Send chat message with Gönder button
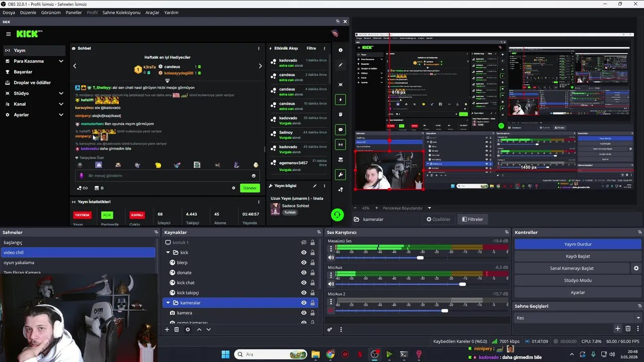This screenshot has height=362, width=644. (x=250, y=188)
